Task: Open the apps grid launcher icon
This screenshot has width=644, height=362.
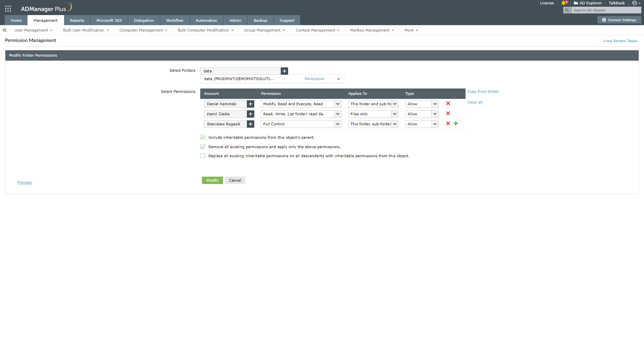Action: [8, 9]
